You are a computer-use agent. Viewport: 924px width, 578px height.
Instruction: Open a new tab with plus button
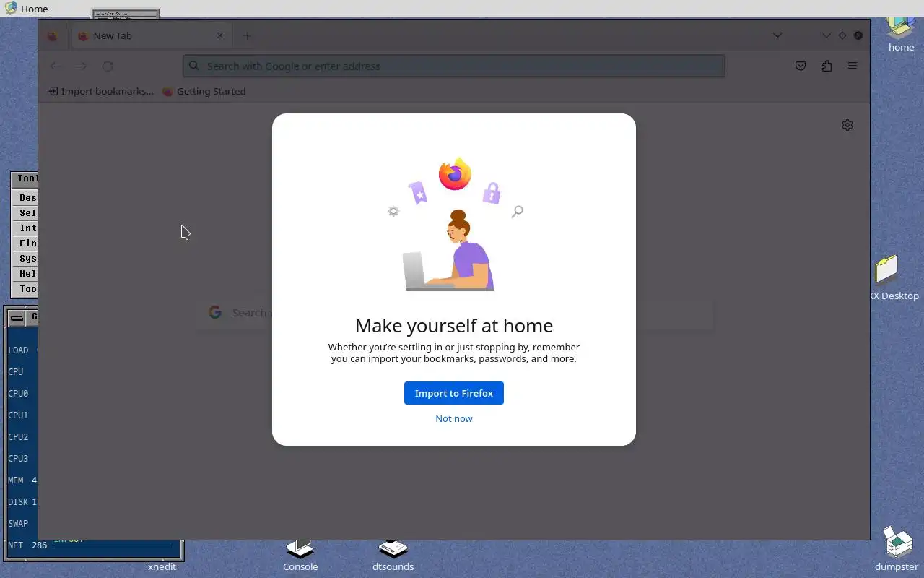(x=247, y=35)
